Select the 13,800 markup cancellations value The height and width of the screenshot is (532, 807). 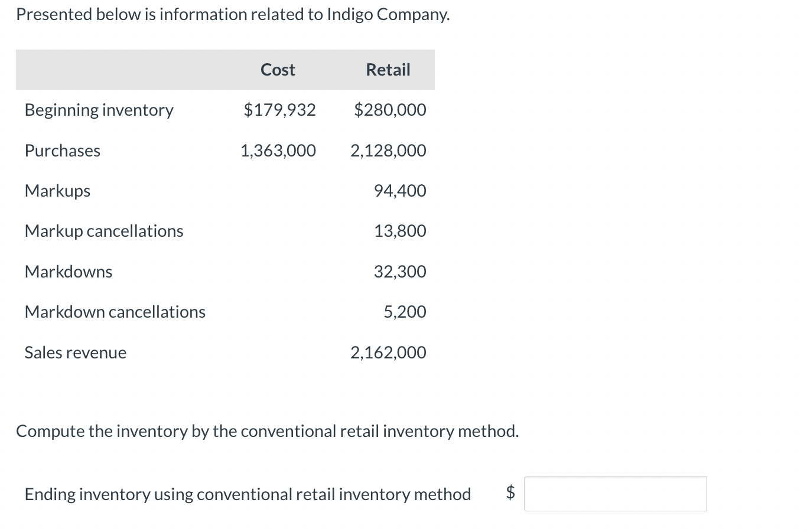400,231
